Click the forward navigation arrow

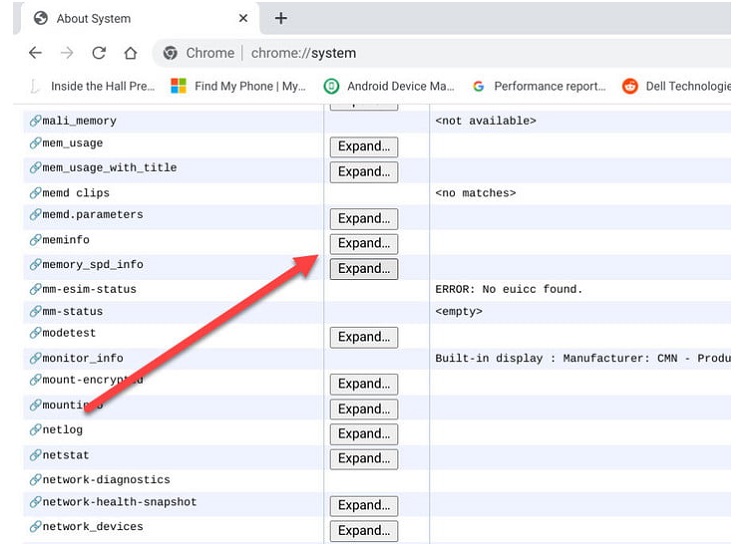click(67, 53)
